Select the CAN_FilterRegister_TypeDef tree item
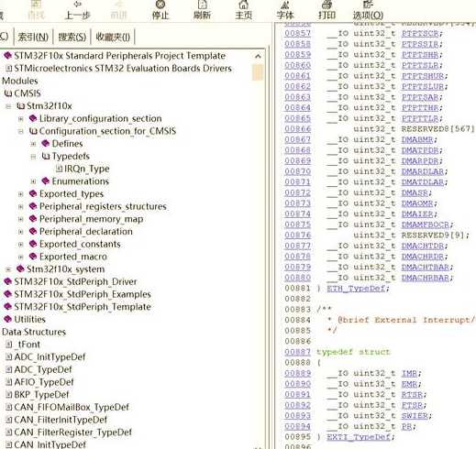 point(72,432)
